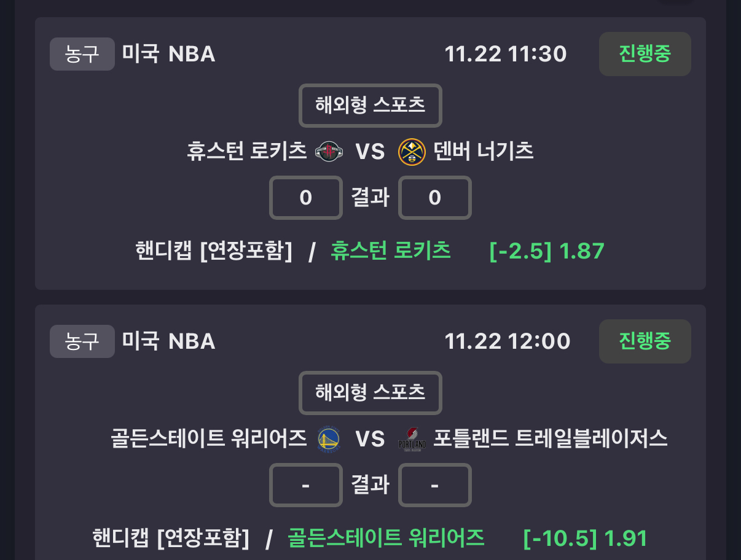The width and height of the screenshot is (741, 560).
Task: Click the 11.22 12:00 match time
Action: coord(508,341)
